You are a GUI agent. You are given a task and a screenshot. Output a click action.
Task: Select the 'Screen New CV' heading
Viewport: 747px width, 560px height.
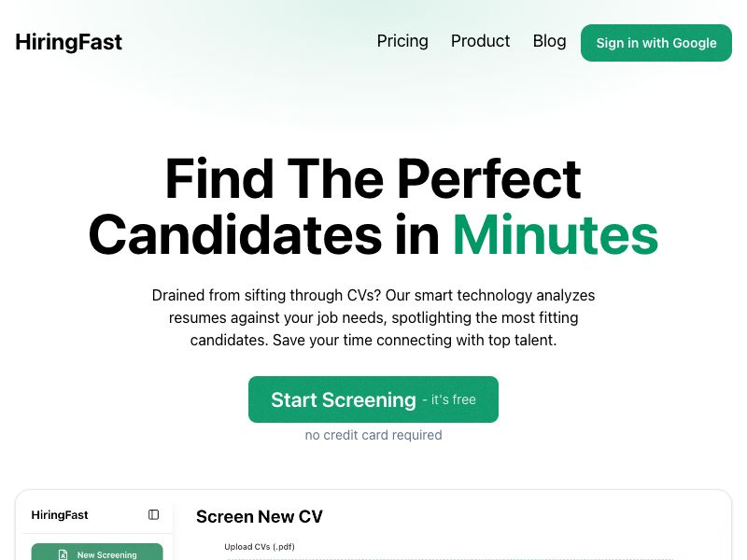click(x=260, y=516)
